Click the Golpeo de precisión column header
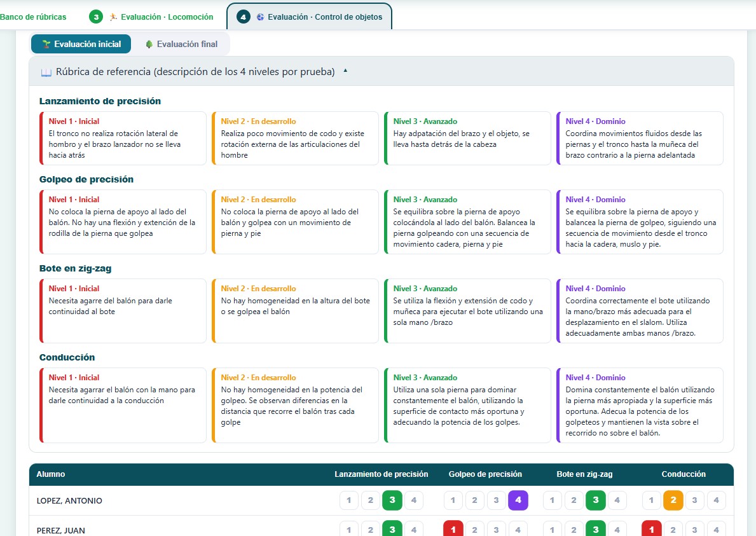The height and width of the screenshot is (536, 756). (x=486, y=474)
